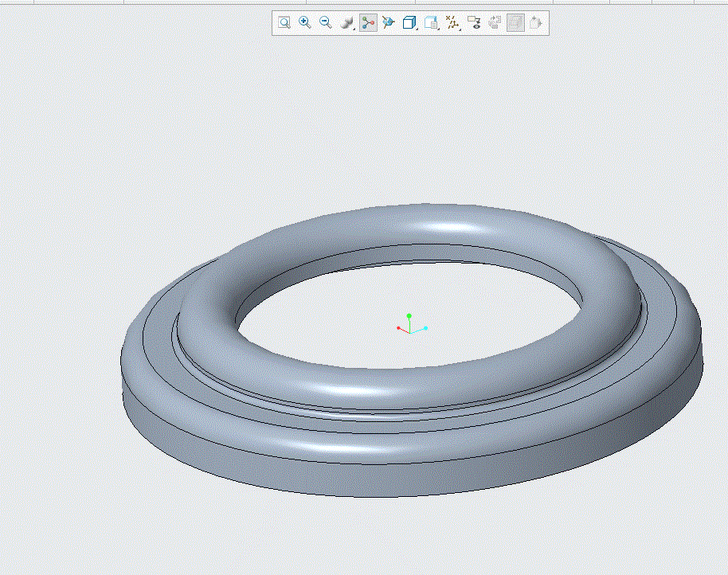Open the saved orientations cube dropdown
The image size is (728, 575).
pyautogui.click(x=409, y=23)
